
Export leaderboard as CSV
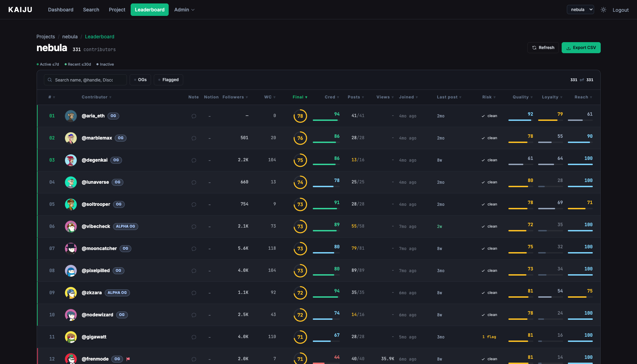click(x=581, y=48)
